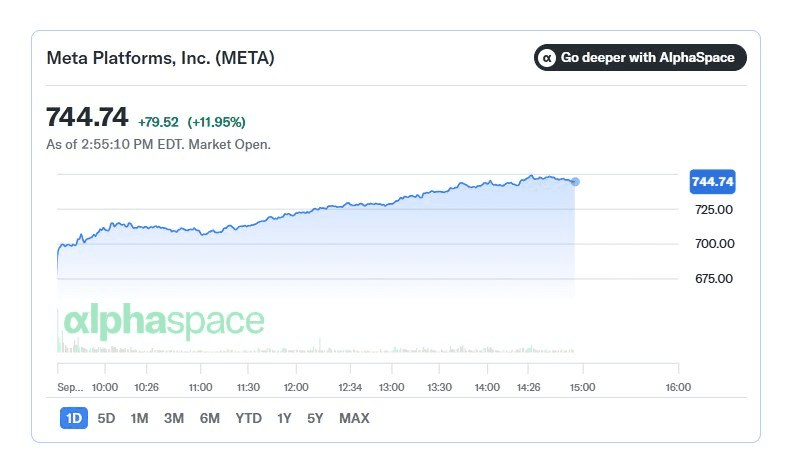Click the alpha icon in the AlphaSpace button
Image resolution: width=790 pixels, height=472 pixels.
pos(547,58)
